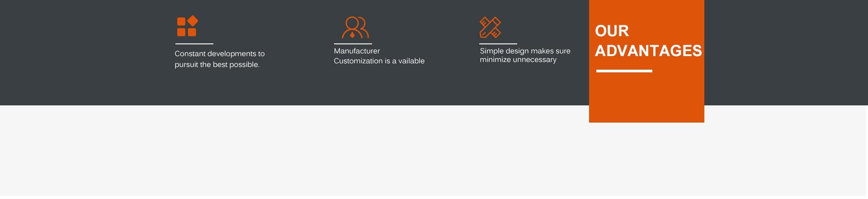Click the dark banner area right of orange box
This screenshot has width=868, height=199.
pyautogui.click(x=786, y=52)
